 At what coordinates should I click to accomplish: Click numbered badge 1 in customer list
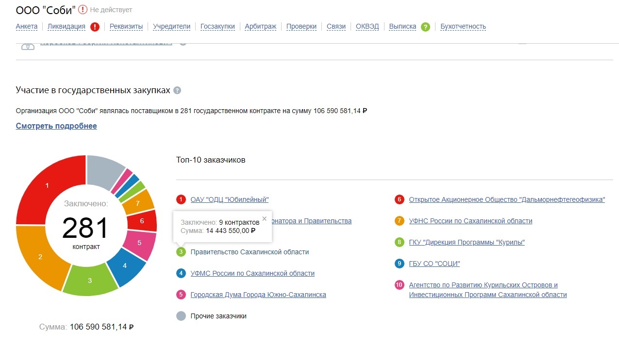pyautogui.click(x=181, y=199)
